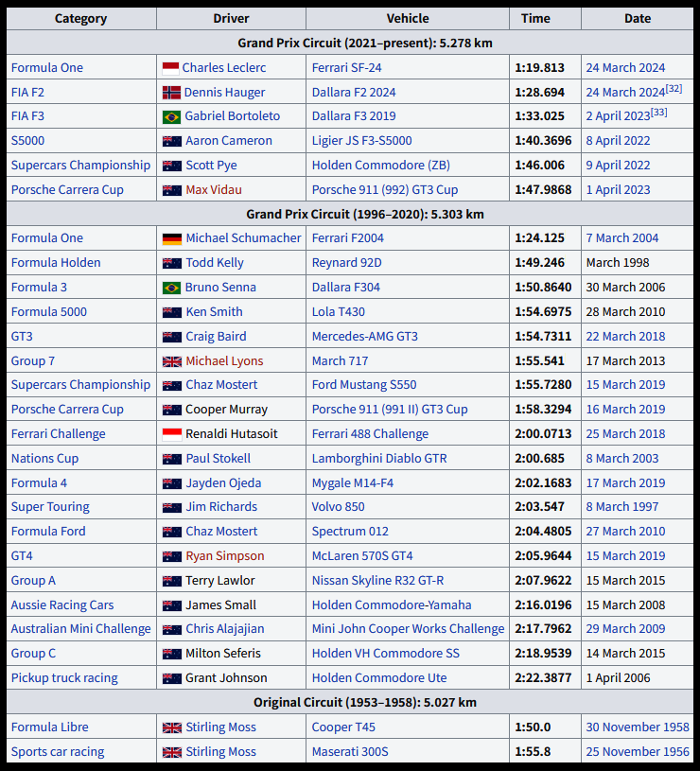Viewport: 700px width, 771px height.
Task: Open Ferrari Challenge category link
Action: coord(58,433)
